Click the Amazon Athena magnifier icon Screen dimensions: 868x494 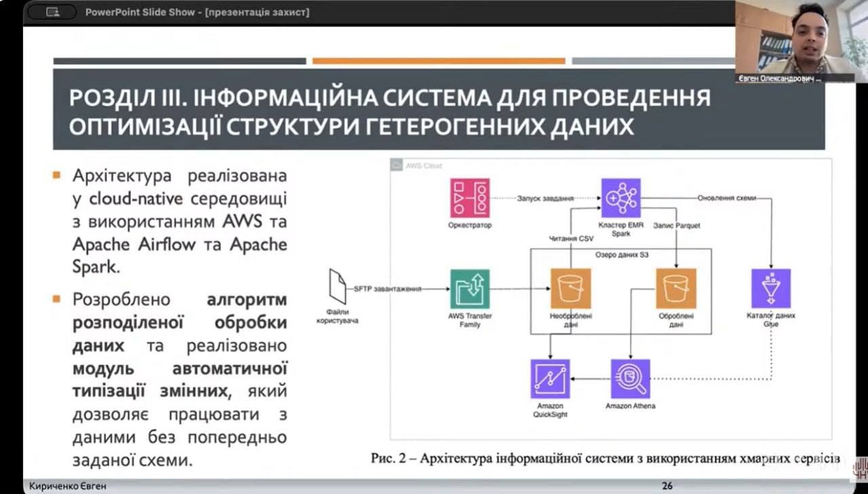(631, 379)
